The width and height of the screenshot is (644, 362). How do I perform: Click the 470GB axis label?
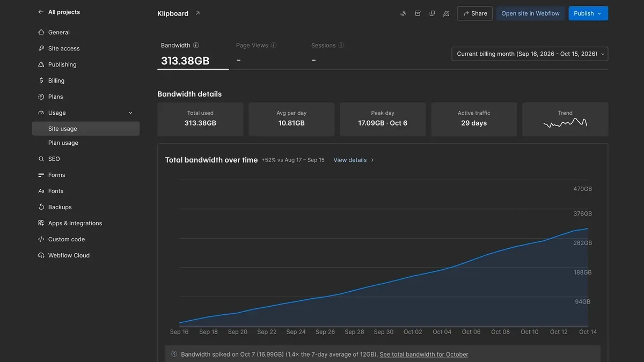(x=582, y=189)
